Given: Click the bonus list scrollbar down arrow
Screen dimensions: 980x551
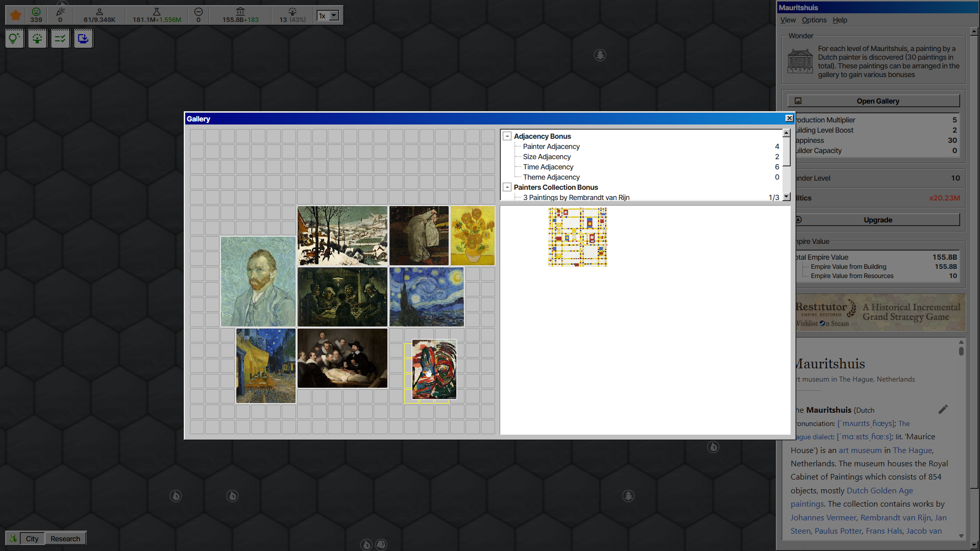Looking at the screenshot, I should coord(787,196).
